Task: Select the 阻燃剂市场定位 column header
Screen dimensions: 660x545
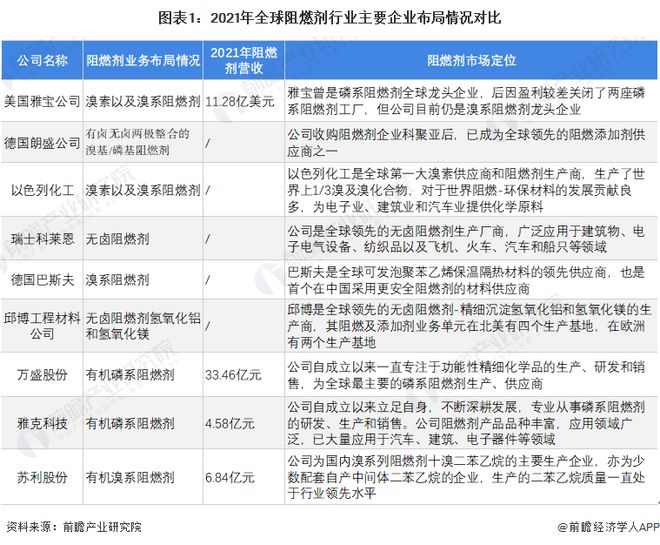Action: coord(471,60)
